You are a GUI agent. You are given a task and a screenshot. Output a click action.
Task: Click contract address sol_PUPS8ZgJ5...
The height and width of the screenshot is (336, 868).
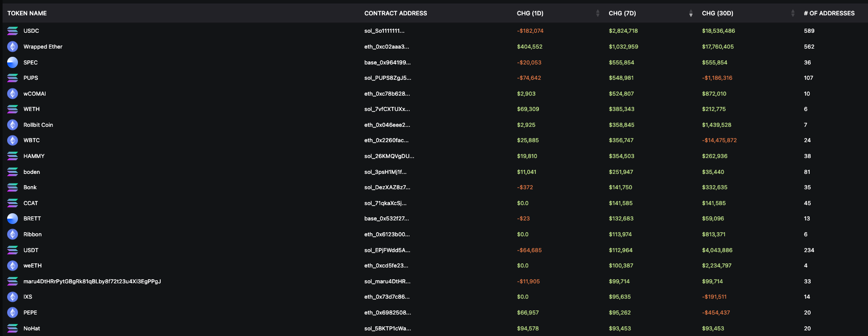[387, 78]
